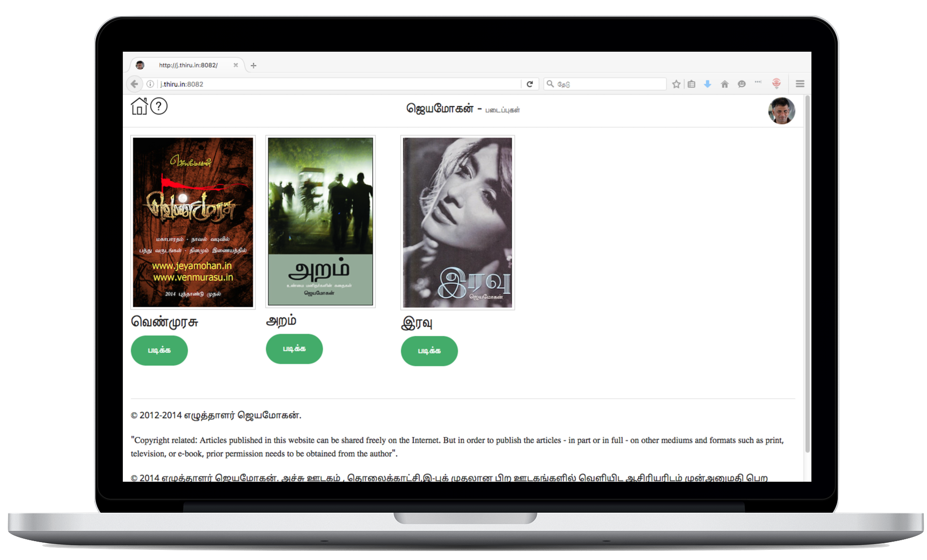Click the tab favicon of the open tab
This screenshot has width=927, height=560.
click(x=140, y=65)
